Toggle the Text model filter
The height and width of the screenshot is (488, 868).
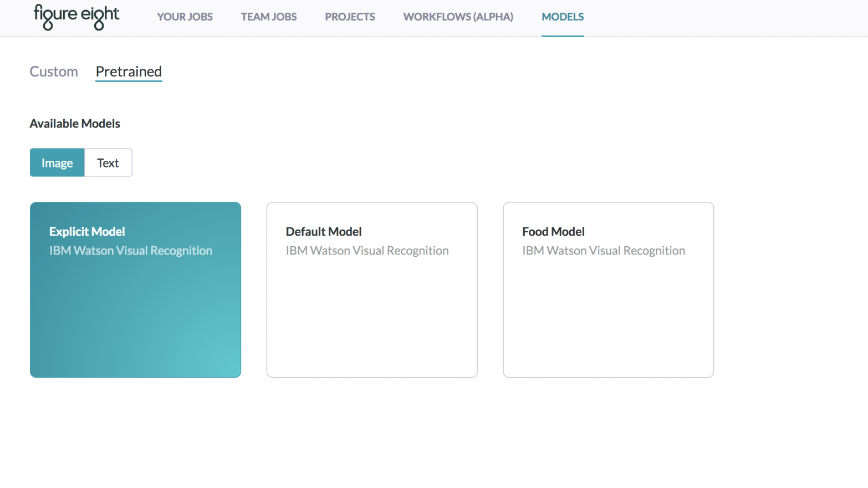pos(108,162)
